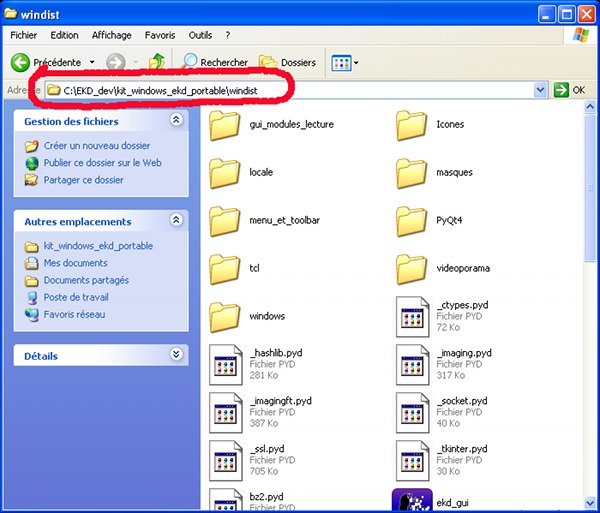Open the Précédente history dropdown arrow
The height and width of the screenshot is (513, 600).
coord(92,62)
